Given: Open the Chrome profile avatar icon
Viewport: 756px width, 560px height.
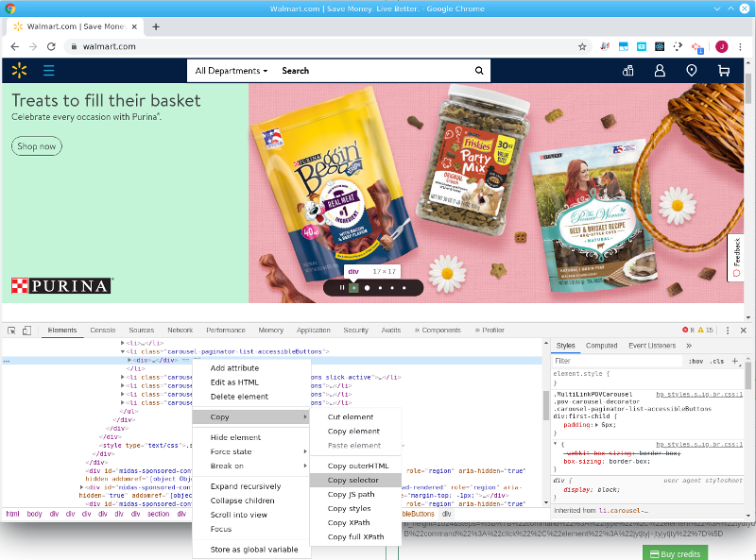Looking at the screenshot, I should point(720,45).
